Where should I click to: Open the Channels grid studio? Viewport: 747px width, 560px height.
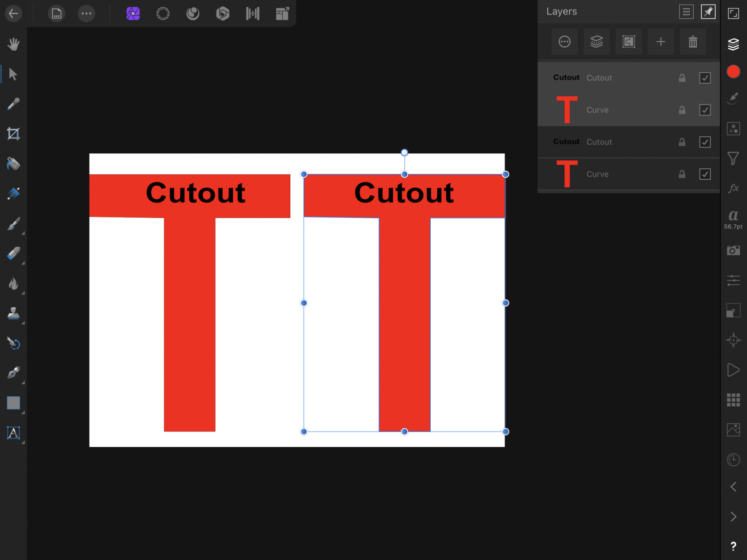tap(734, 400)
